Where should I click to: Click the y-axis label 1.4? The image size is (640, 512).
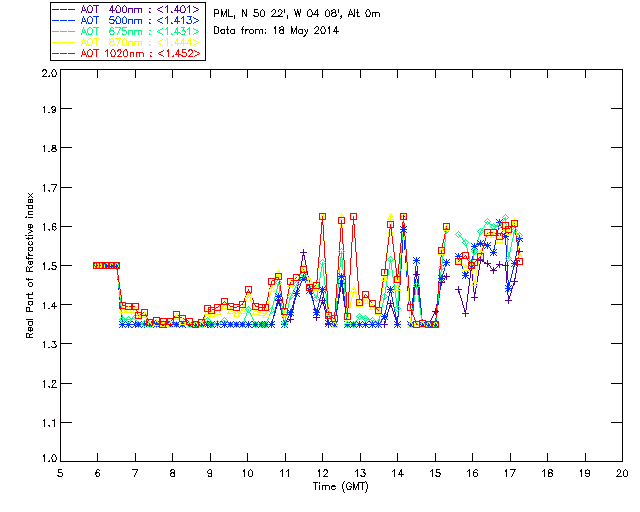[x=49, y=305]
